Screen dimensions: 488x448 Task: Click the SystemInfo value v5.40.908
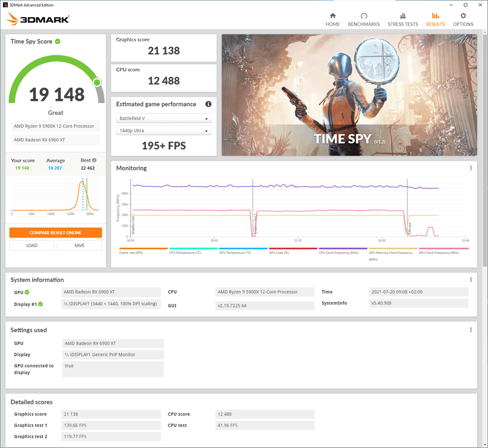tap(418, 303)
